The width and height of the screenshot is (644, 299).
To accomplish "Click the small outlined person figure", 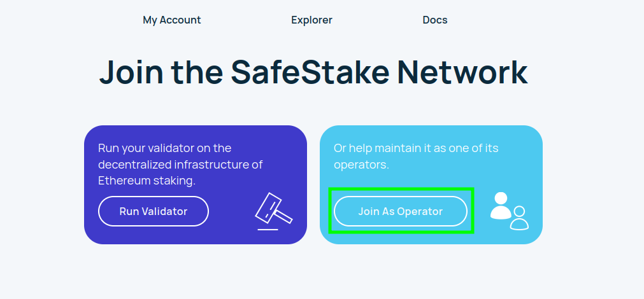I will (x=519, y=218).
